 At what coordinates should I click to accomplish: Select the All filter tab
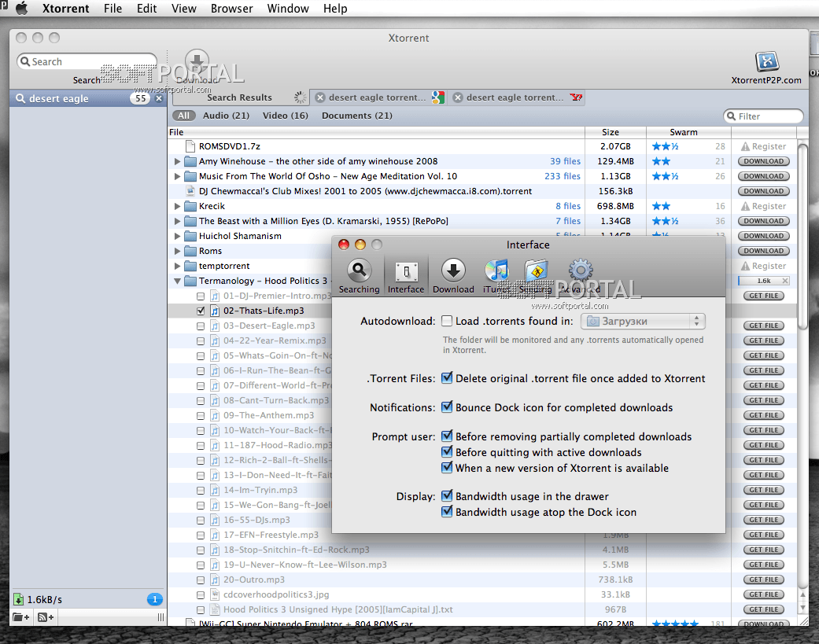click(x=183, y=116)
